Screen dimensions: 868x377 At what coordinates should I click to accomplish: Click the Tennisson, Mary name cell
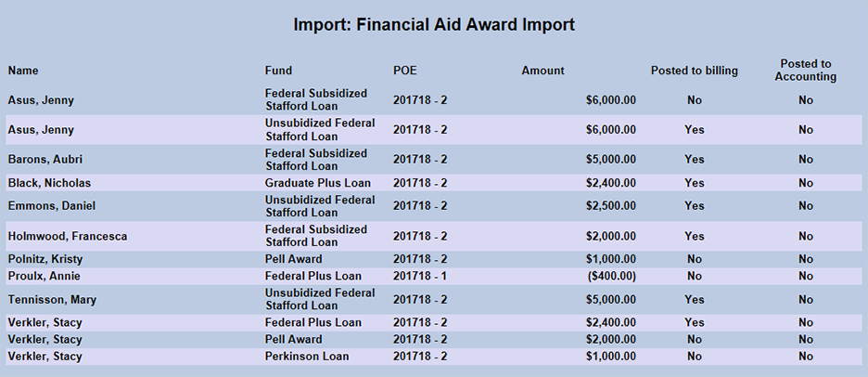click(x=52, y=300)
